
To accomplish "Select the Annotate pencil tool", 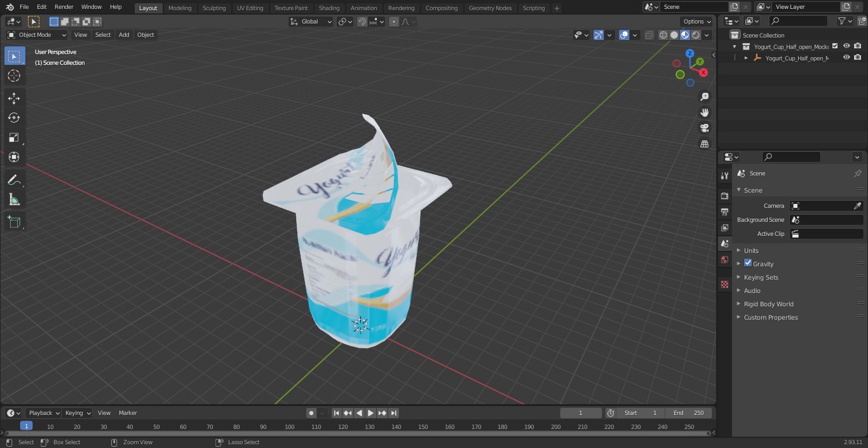I will pyautogui.click(x=14, y=180).
